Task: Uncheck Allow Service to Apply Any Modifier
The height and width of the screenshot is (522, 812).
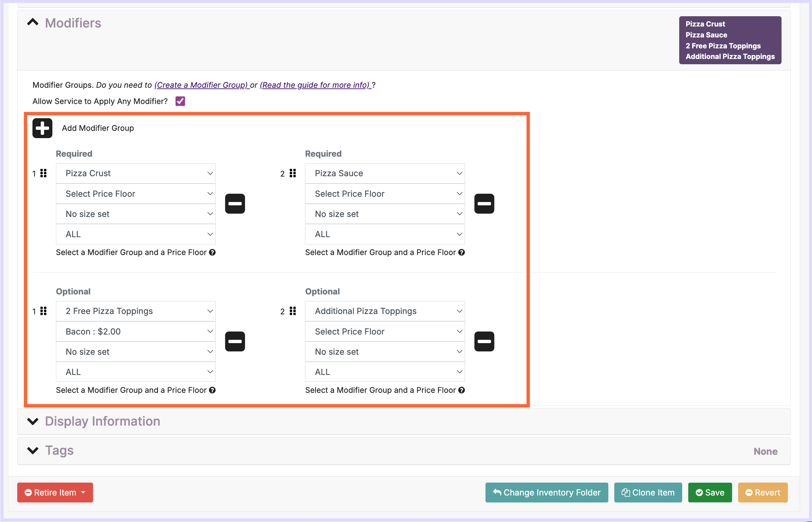Action: tap(180, 101)
